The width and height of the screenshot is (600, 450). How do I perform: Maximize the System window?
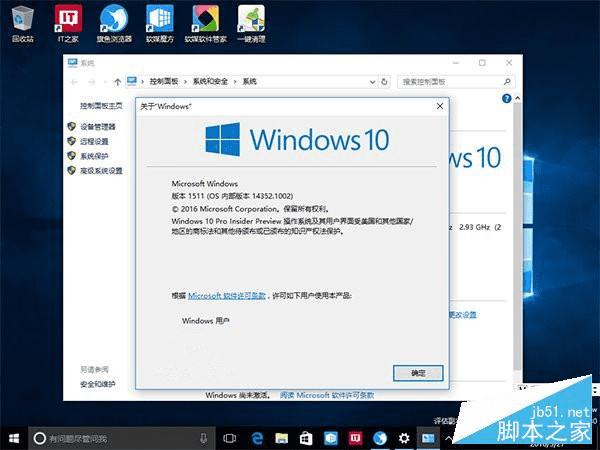coord(482,62)
